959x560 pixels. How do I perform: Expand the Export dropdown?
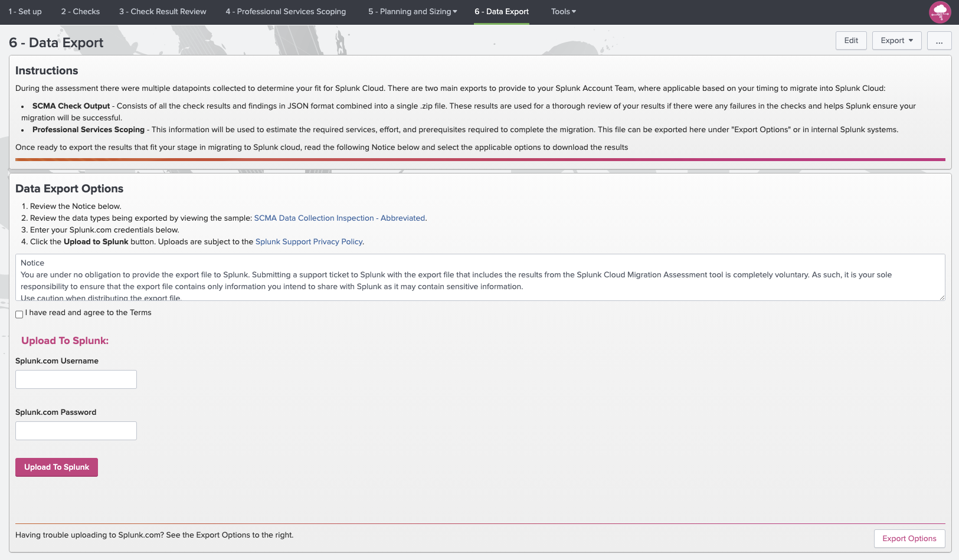point(896,41)
